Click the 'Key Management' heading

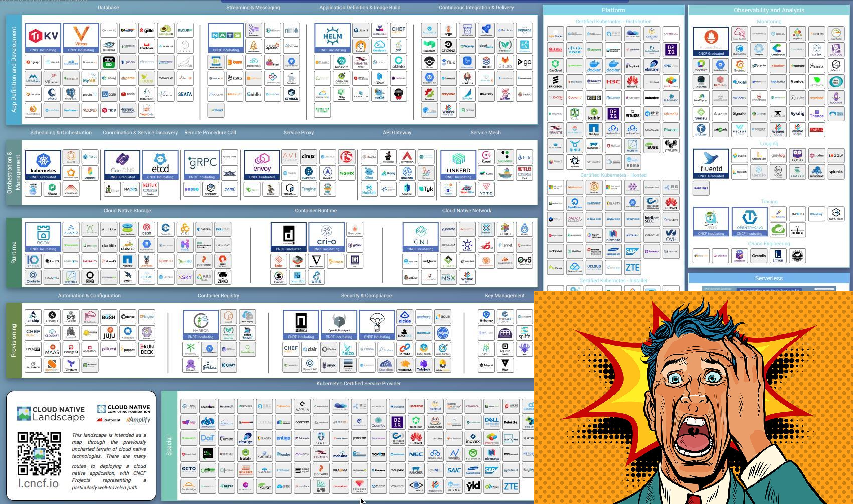click(x=504, y=296)
